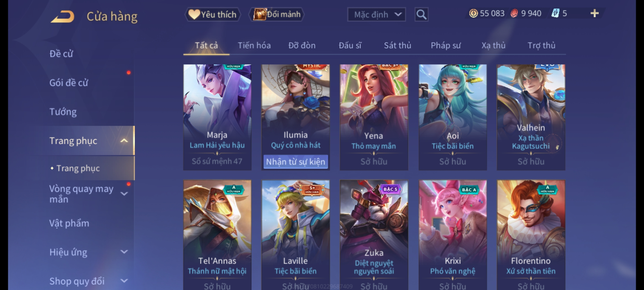Expand the Hiệu ứng sidebar section

tap(124, 252)
